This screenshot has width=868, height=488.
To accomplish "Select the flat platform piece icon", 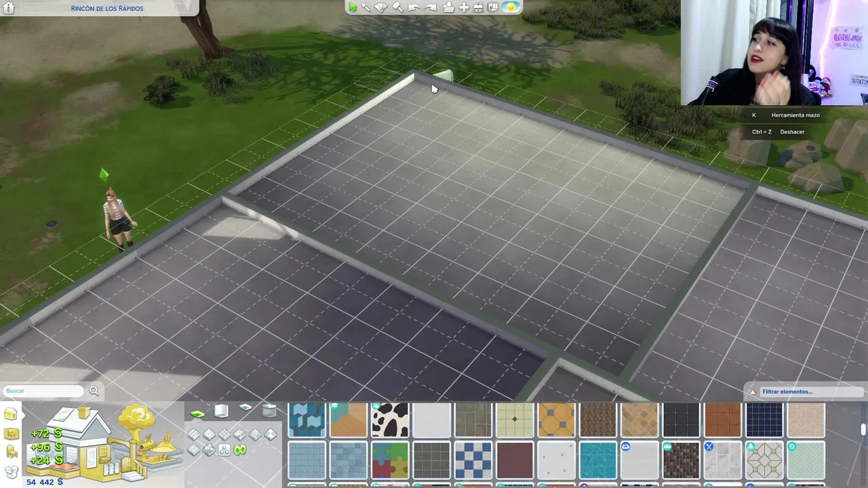I will point(245,407).
